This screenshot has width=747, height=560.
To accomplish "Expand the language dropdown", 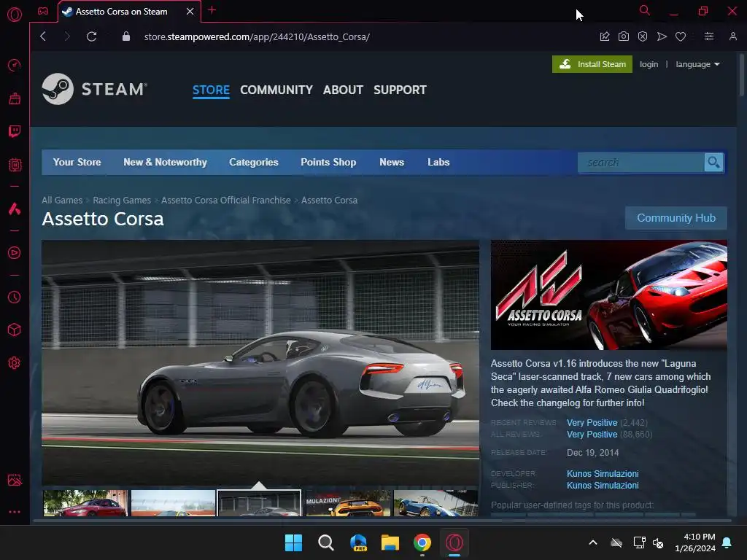I will [x=697, y=64].
